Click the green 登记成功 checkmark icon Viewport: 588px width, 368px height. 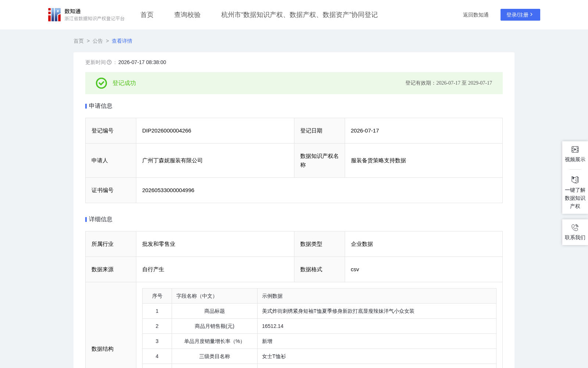pos(101,83)
